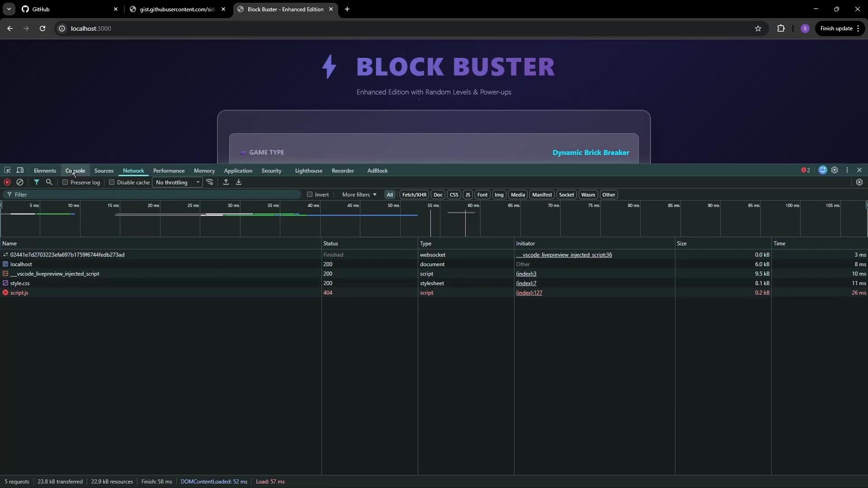The height and width of the screenshot is (488, 868).
Task: Enable Preserve log checkbox
Action: (x=65, y=182)
